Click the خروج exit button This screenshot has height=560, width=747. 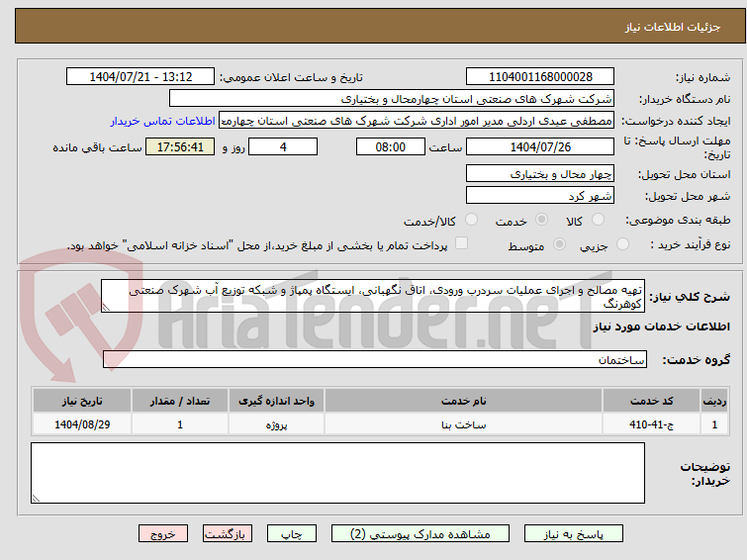click(163, 534)
